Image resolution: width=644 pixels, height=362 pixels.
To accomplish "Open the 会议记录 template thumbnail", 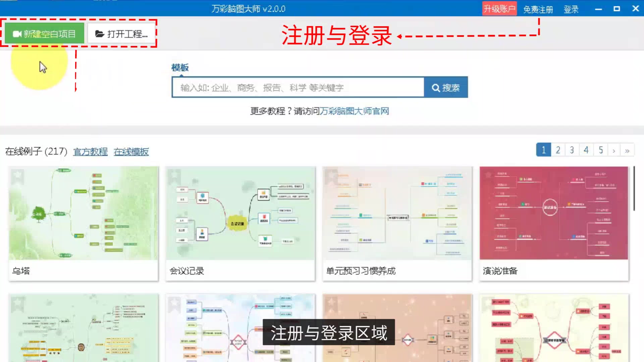I will [240, 213].
